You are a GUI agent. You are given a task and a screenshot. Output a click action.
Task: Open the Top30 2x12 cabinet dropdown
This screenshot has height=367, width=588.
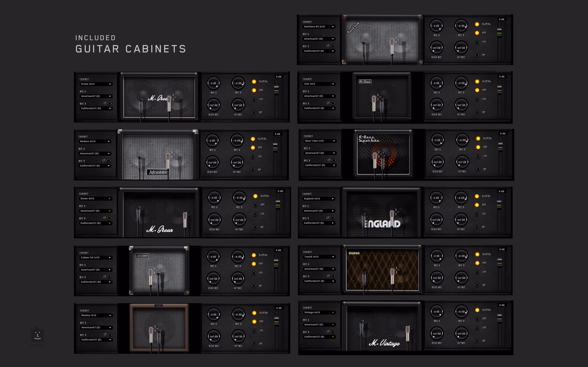pyautogui.click(x=319, y=257)
